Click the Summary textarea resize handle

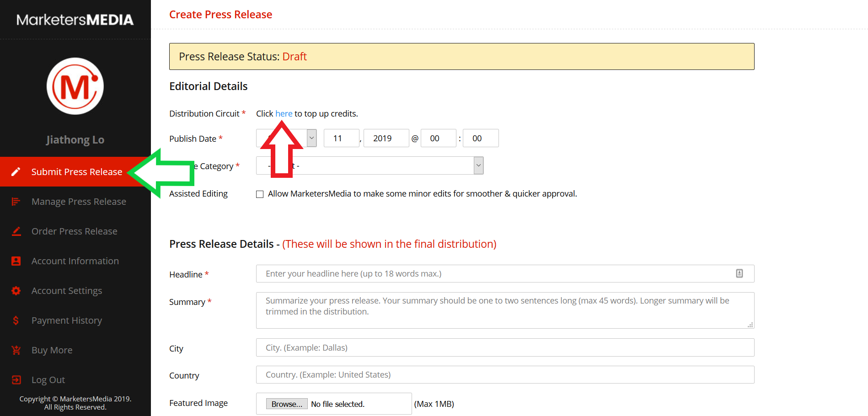coord(750,325)
